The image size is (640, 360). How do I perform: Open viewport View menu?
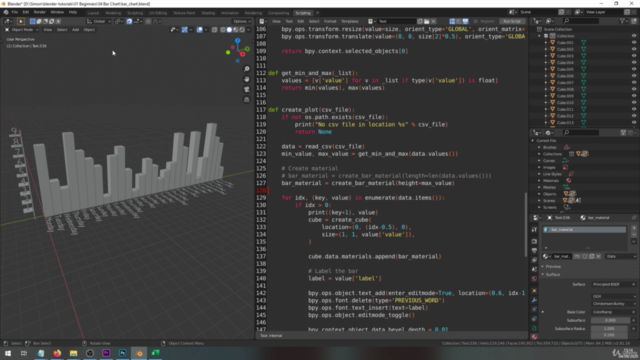pos(47,29)
